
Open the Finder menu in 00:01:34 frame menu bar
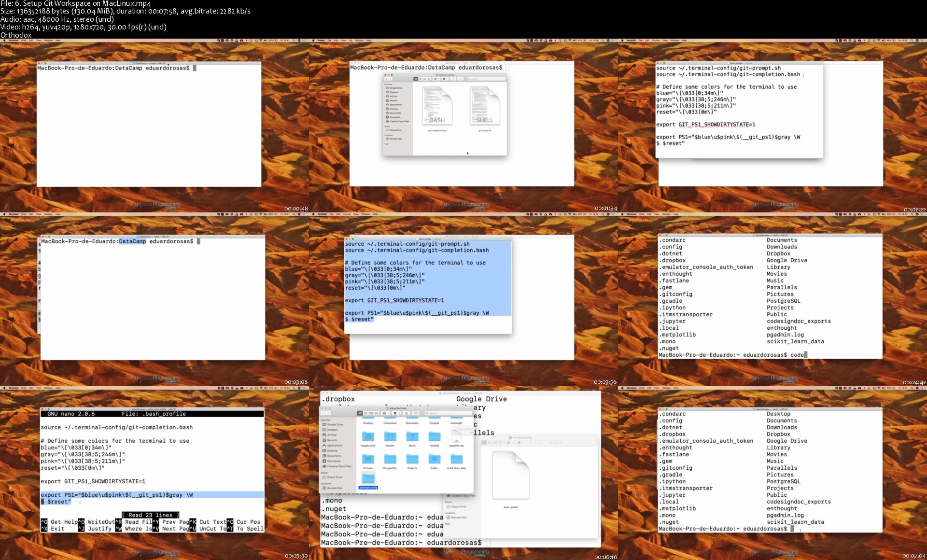(321, 41)
